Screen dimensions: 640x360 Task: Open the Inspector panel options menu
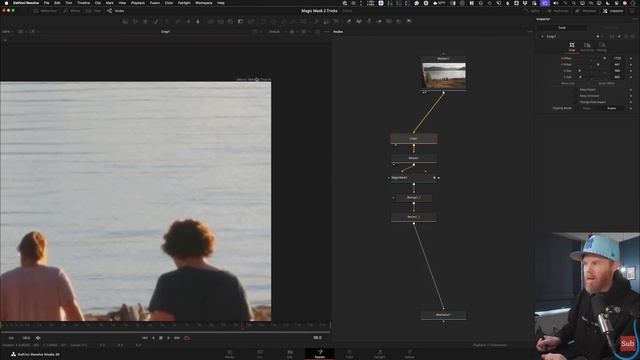(x=635, y=19)
